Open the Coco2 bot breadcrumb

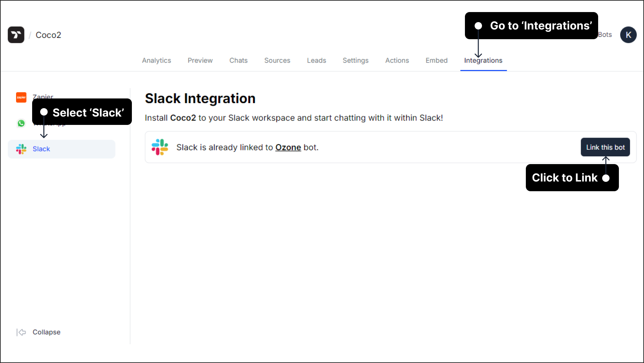coord(49,35)
